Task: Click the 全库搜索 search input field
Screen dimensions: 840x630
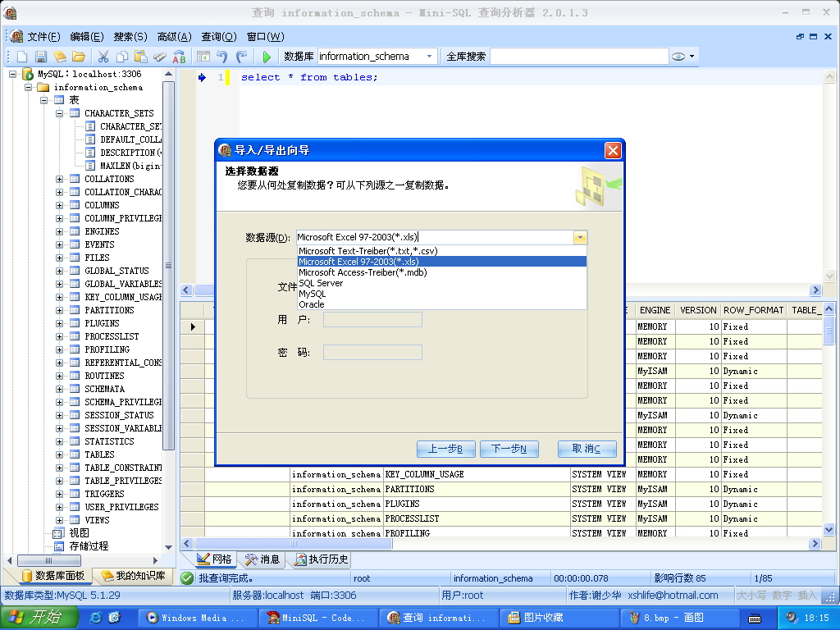Action: [579, 57]
